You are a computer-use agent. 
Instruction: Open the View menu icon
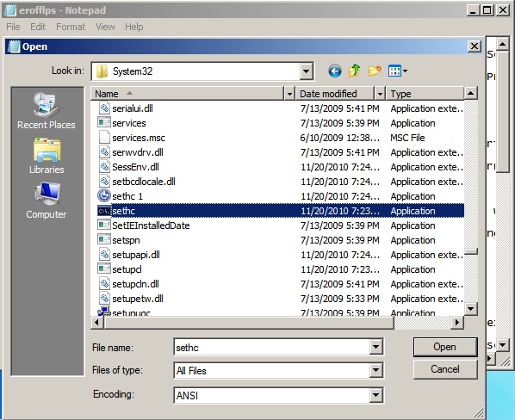(397, 71)
